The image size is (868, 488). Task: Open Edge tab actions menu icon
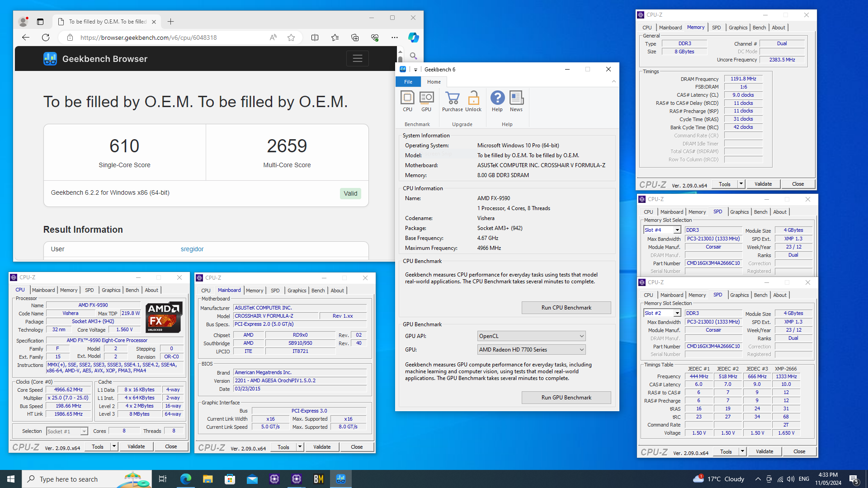tap(40, 22)
